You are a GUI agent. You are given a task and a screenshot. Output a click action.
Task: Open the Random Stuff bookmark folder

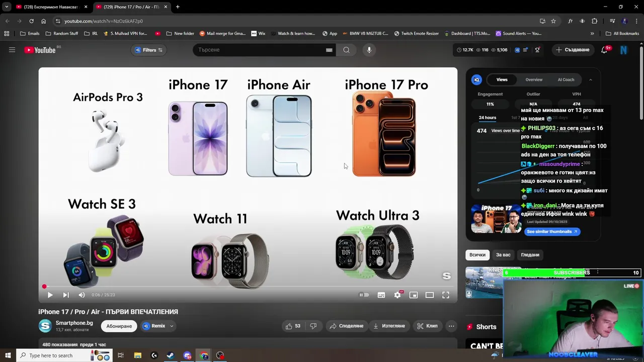62,34
